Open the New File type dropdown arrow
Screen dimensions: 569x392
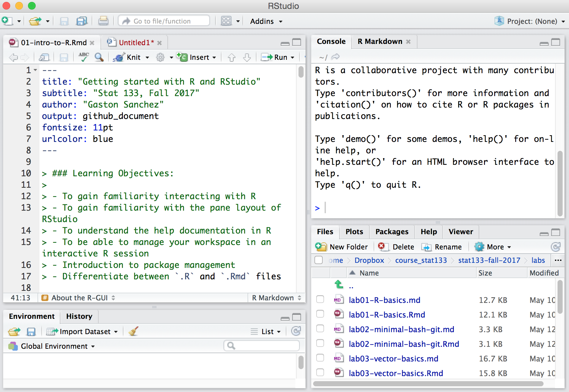[x=19, y=21]
